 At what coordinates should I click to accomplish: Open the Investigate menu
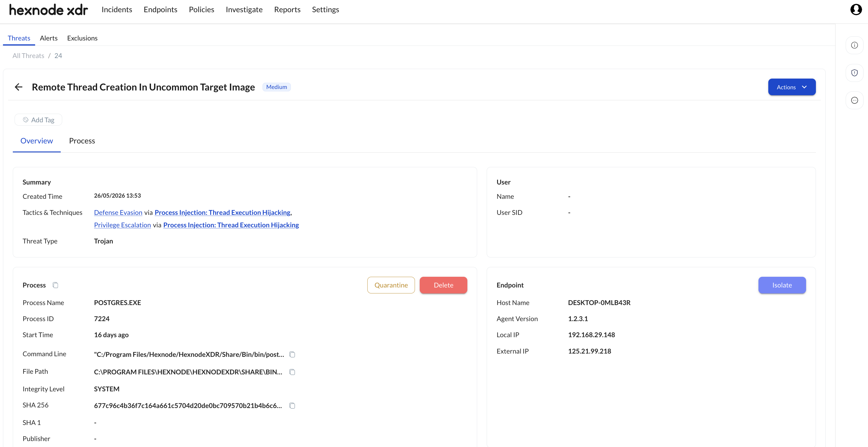click(244, 10)
